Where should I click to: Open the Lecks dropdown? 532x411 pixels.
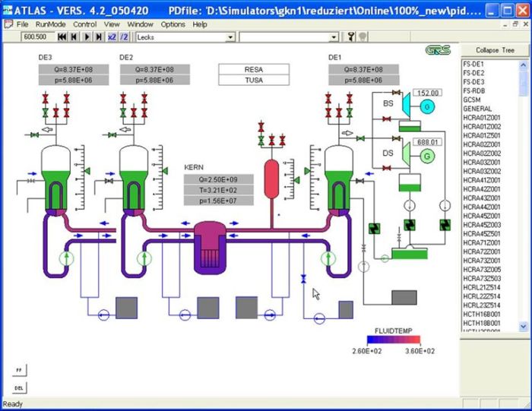coord(231,37)
